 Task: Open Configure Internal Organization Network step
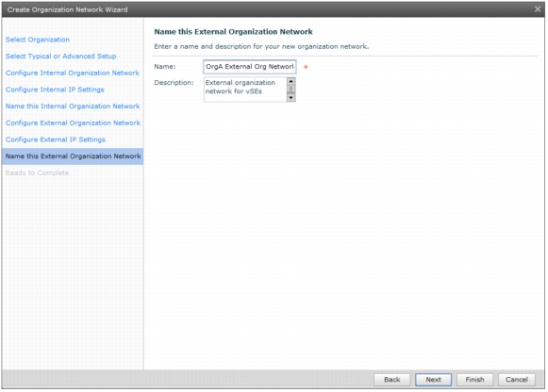coord(73,73)
